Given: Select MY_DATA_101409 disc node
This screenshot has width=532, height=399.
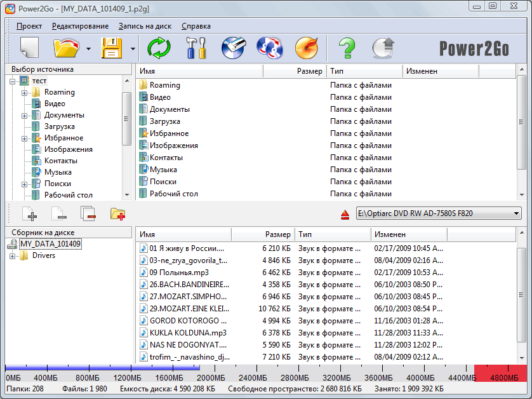Looking at the screenshot, I should coord(50,244).
